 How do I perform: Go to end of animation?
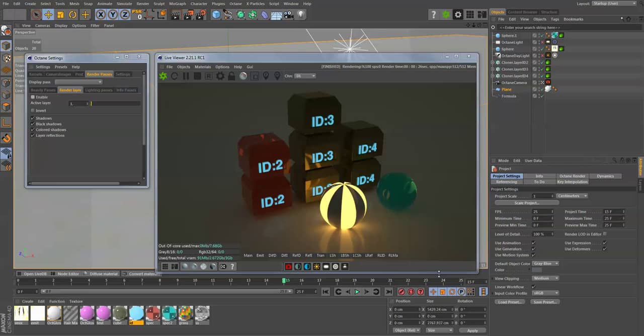point(388,292)
